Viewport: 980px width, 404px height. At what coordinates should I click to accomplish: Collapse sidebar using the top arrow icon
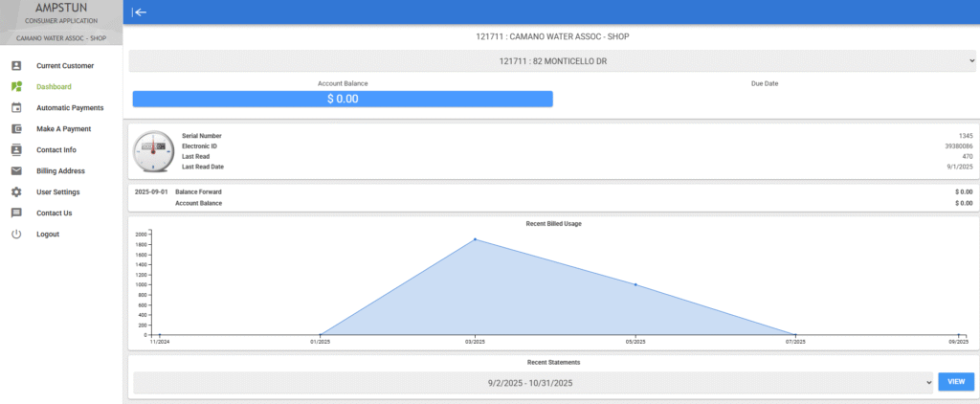140,12
